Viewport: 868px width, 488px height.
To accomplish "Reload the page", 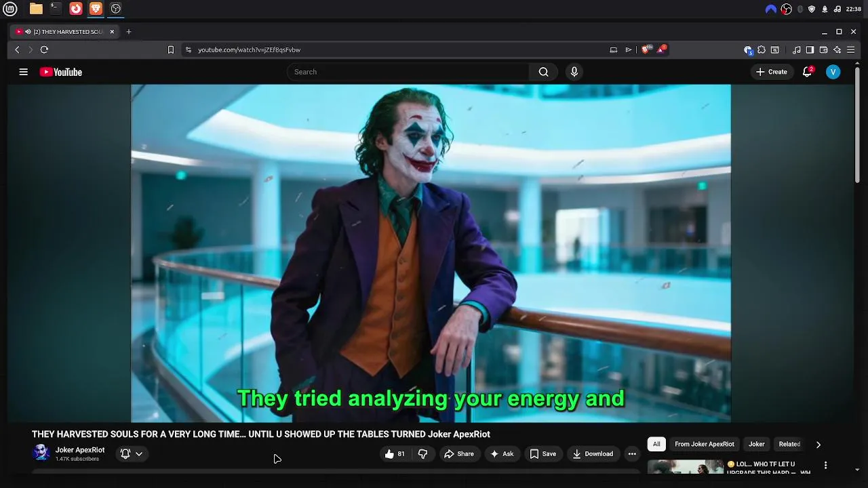I will click(x=44, y=49).
